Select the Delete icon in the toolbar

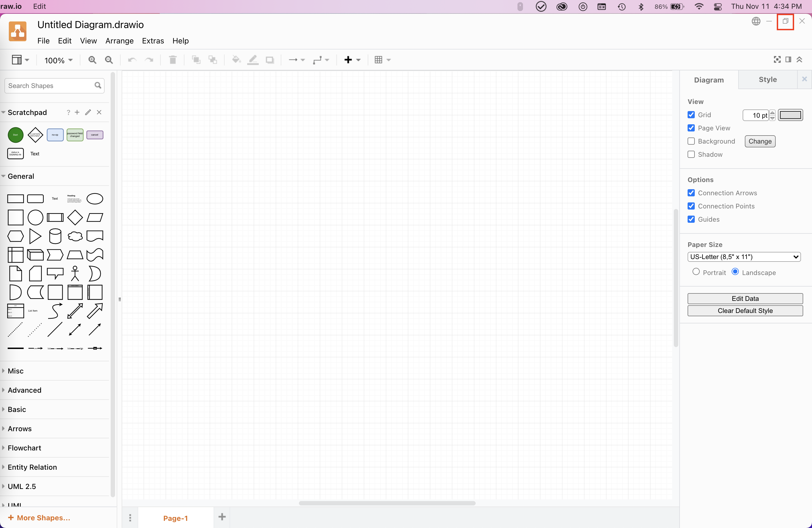(172, 60)
